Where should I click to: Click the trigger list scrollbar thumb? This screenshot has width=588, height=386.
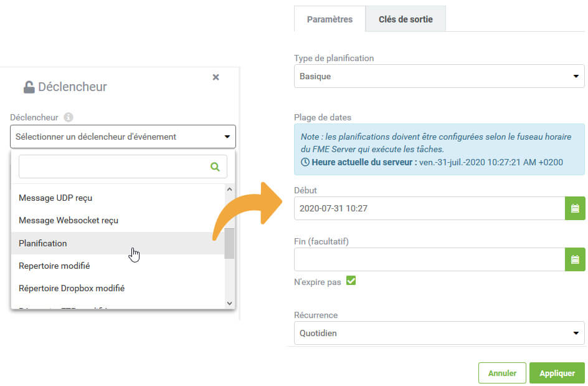click(x=229, y=243)
